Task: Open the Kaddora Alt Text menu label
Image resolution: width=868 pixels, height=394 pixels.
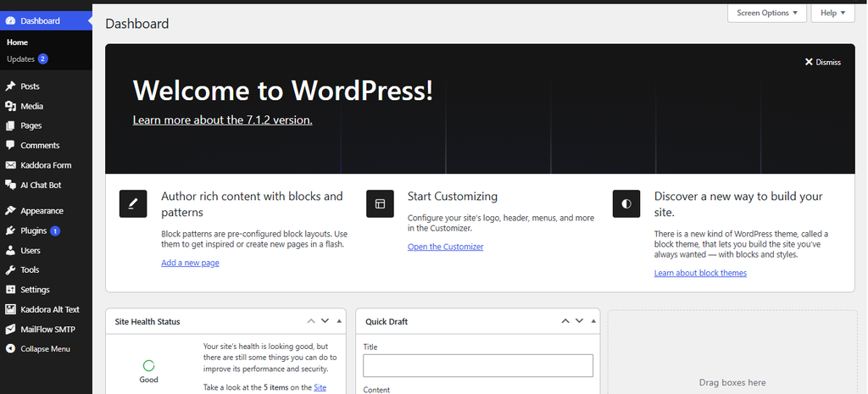Action: click(x=50, y=309)
